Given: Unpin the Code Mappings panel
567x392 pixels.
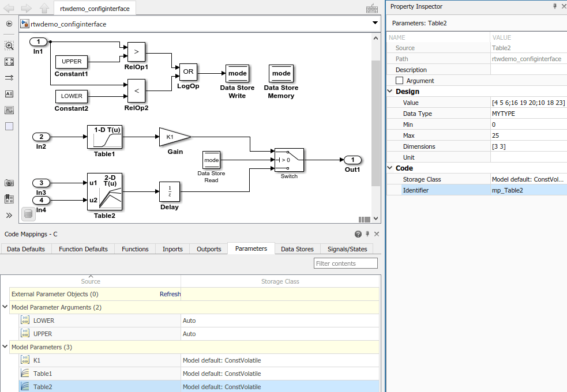Looking at the screenshot, I should [367, 233].
